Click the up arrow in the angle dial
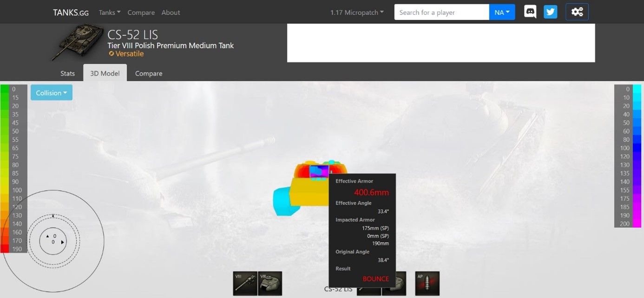644x298 pixels. 47,236
